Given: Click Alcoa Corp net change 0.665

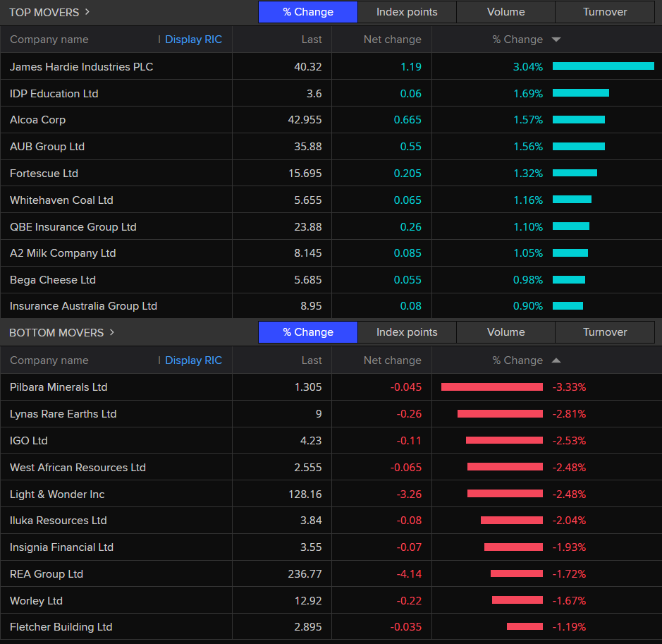Looking at the screenshot, I should coord(407,120).
